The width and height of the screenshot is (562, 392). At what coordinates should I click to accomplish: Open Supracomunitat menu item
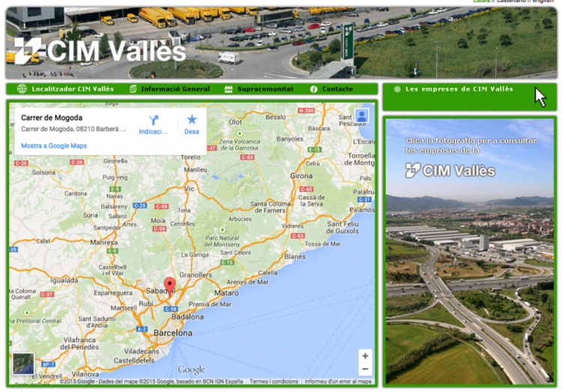point(265,89)
